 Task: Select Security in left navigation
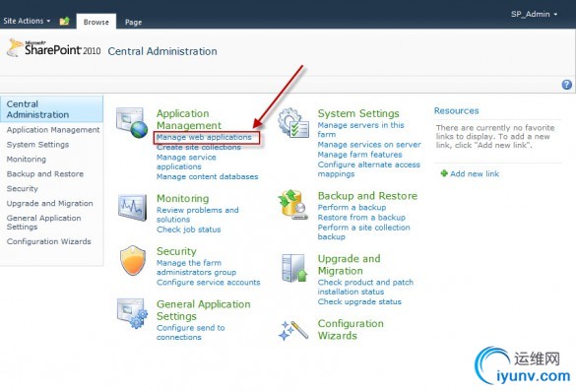[x=22, y=188]
